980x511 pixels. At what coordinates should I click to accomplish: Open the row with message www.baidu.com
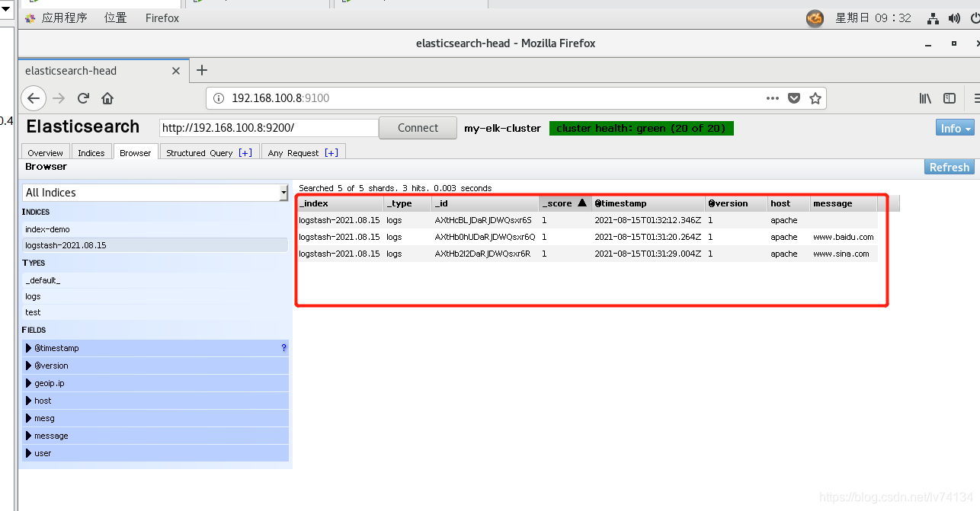click(588, 237)
